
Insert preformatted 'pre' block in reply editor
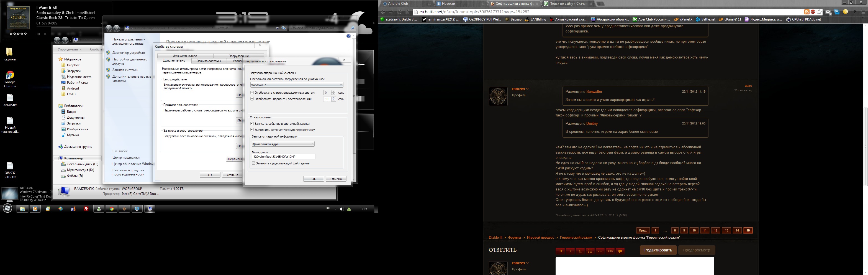pyautogui.click(x=610, y=251)
